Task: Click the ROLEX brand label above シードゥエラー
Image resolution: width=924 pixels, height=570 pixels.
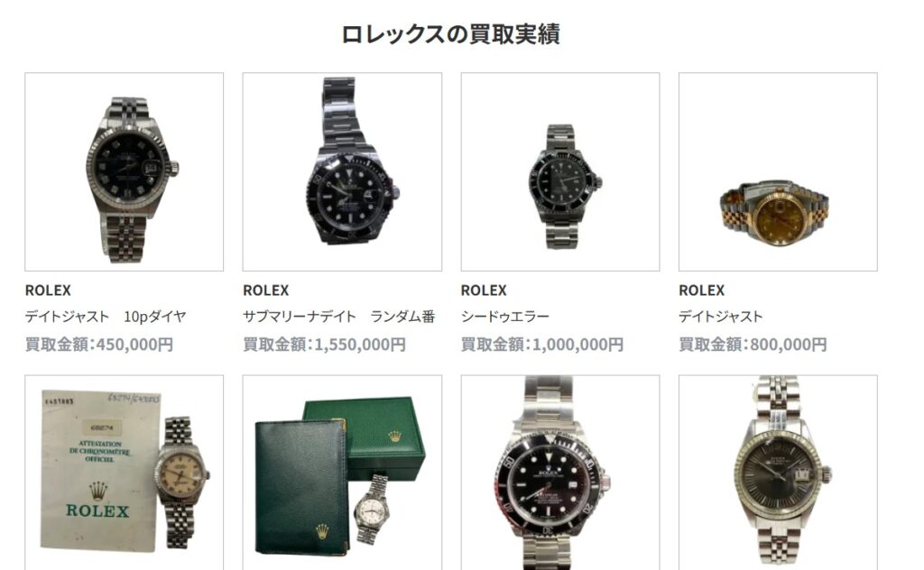Action: [484, 290]
